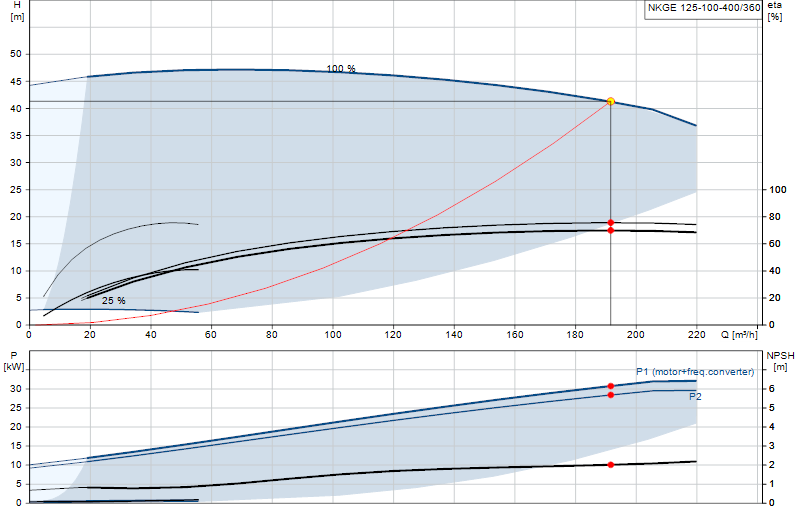
Task: Click the 100 tick on flow axis
Action: point(333,335)
